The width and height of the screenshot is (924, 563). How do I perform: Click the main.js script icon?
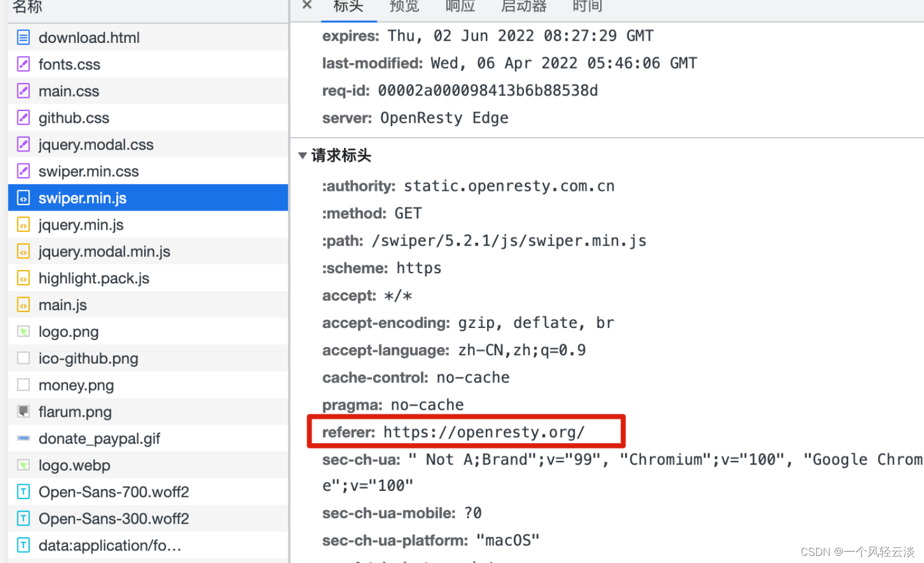(x=23, y=304)
